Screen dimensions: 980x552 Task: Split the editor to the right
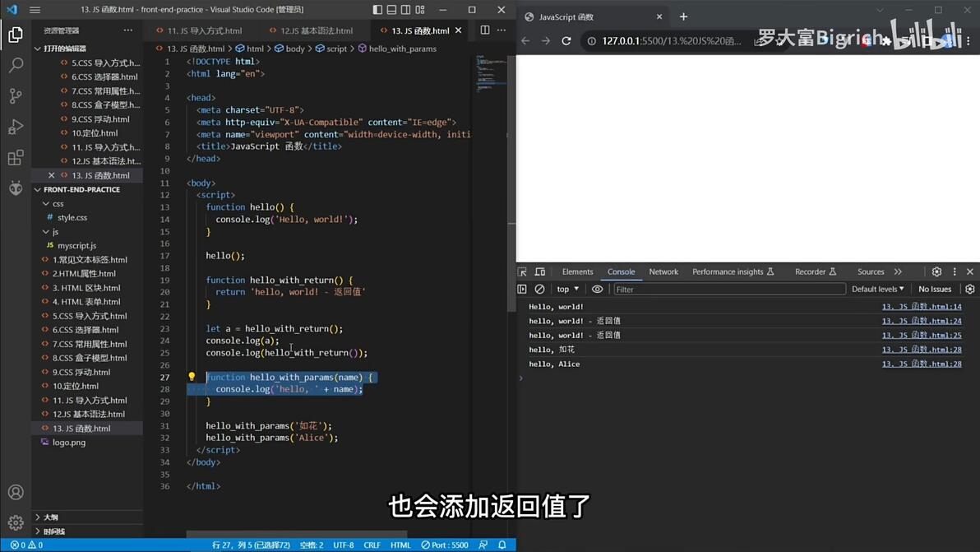click(485, 30)
